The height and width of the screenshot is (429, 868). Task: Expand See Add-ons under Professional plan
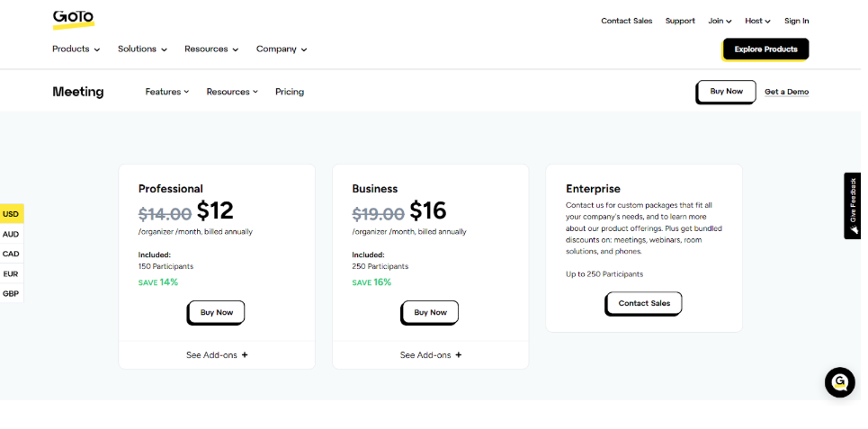point(217,355)
